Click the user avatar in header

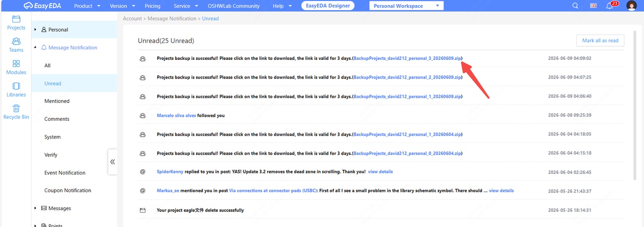pos(632,6)
